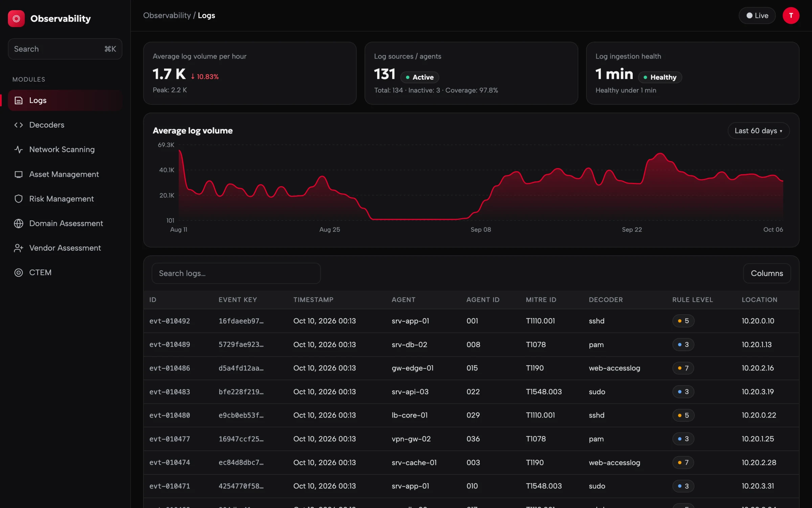This screenshot has width=812, height=508.
Task: Open the user avatar T
Action: click(791, 16)
